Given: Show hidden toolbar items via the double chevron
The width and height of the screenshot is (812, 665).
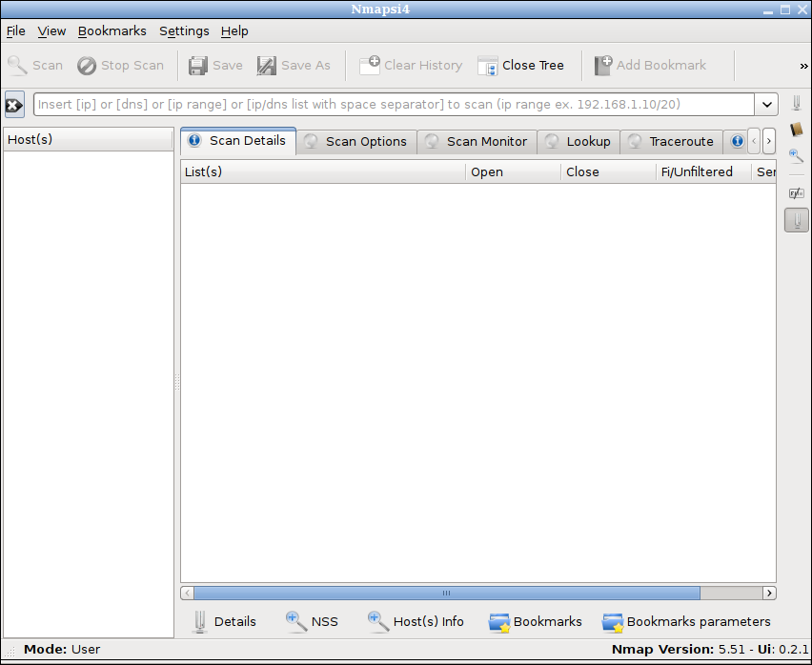Looking at the screenshot, I should pyautogui.click(x=803, y=66).
